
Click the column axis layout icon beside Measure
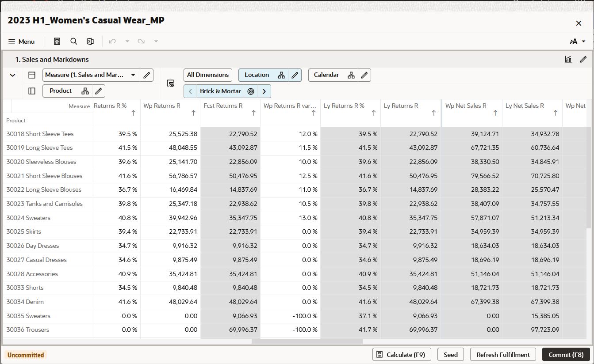click(x=32, y=75)
